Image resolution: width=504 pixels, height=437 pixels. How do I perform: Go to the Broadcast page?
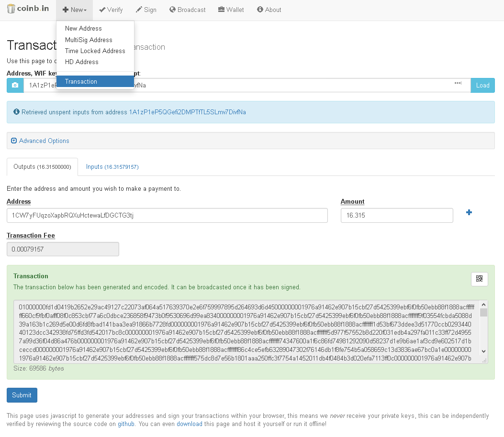188,10
